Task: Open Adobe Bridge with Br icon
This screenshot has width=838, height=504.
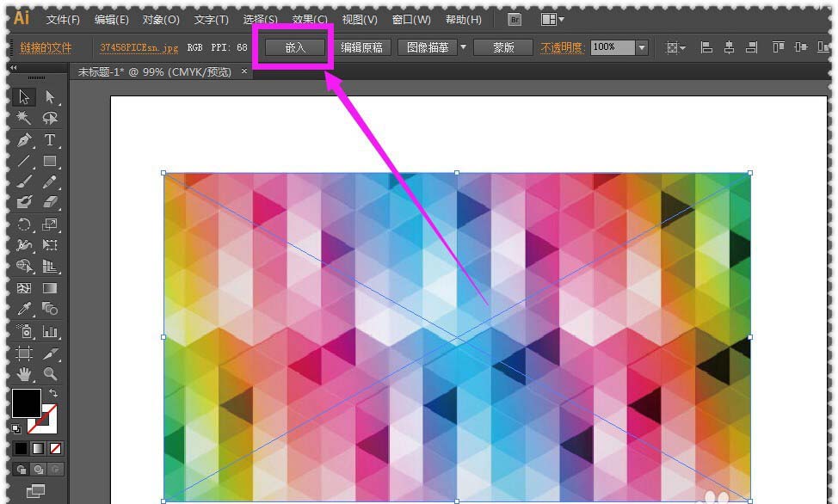Action: tap(515, 20)
